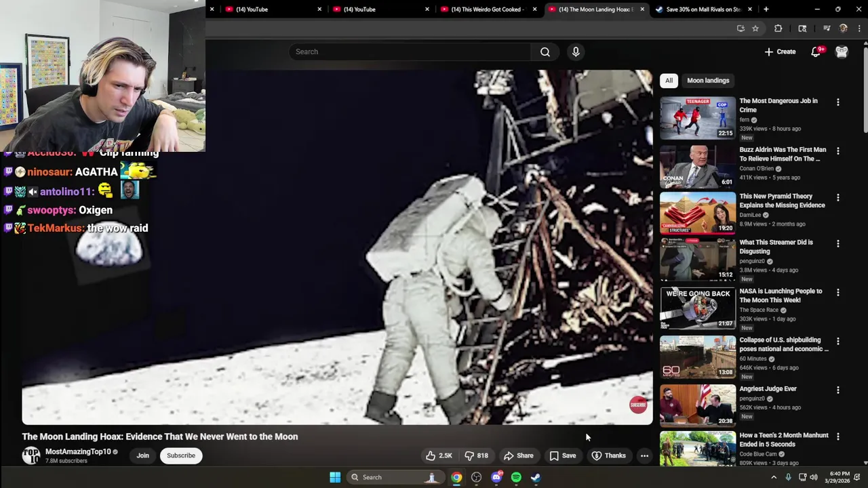
Task: Click the Create video button
Action: coord(780,52)
